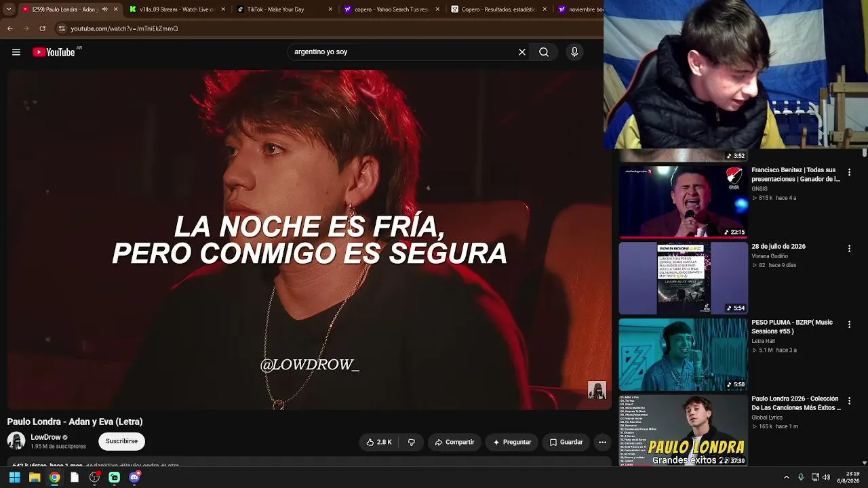Open options for PESO PLUMA BZRP video
Image resolution: width=868 pixels, height=488 pixels.
pyautogui.click(x=849, y=325)
